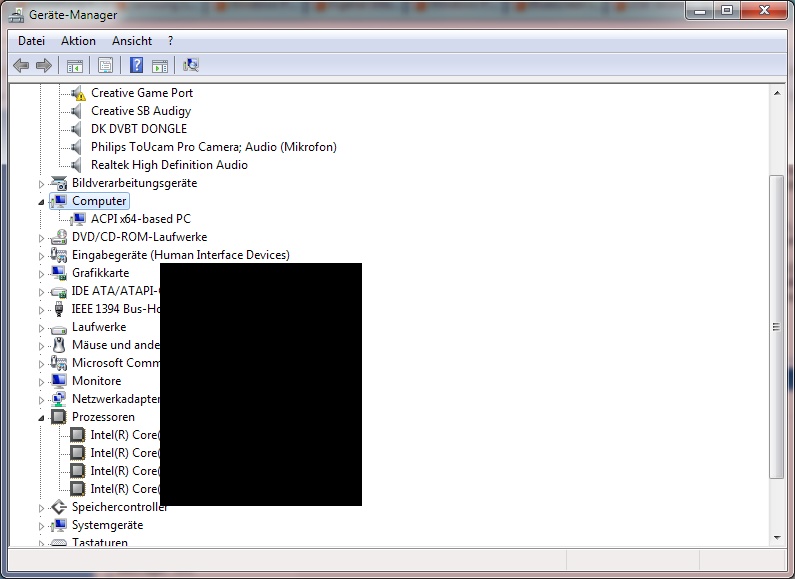Open the Aktion menu
Image resolution: width=795 pixels, height=579 pixels.
pyautogui.click(x=78, y=41)
